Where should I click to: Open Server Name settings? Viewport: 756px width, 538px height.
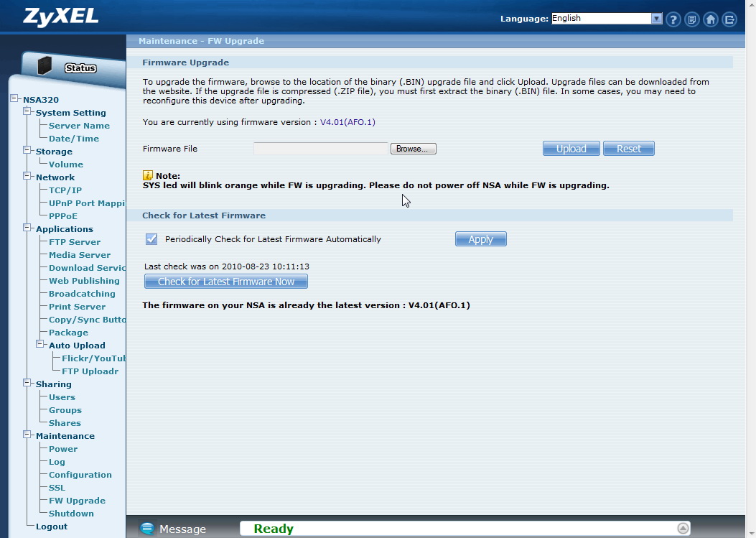79,126
